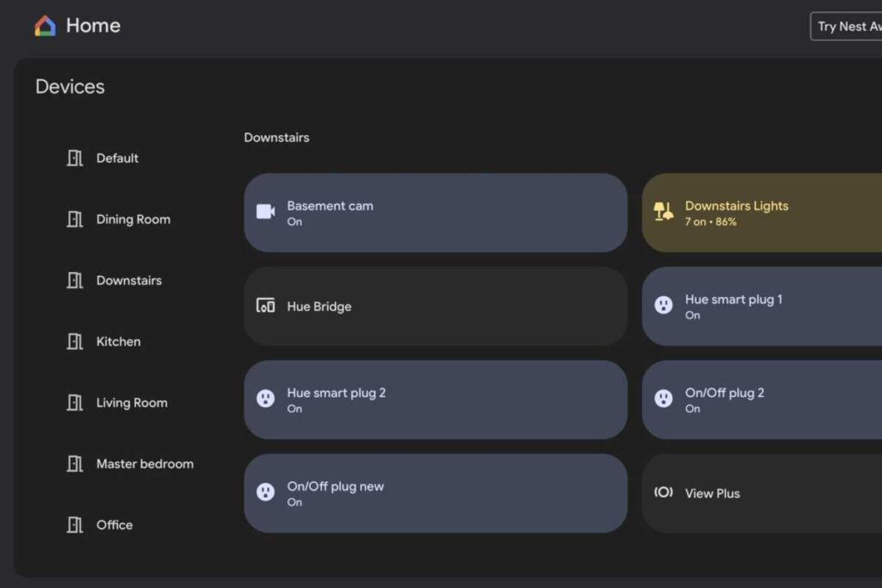Click the Downstairs Lights label

click(x=736, y=206)
